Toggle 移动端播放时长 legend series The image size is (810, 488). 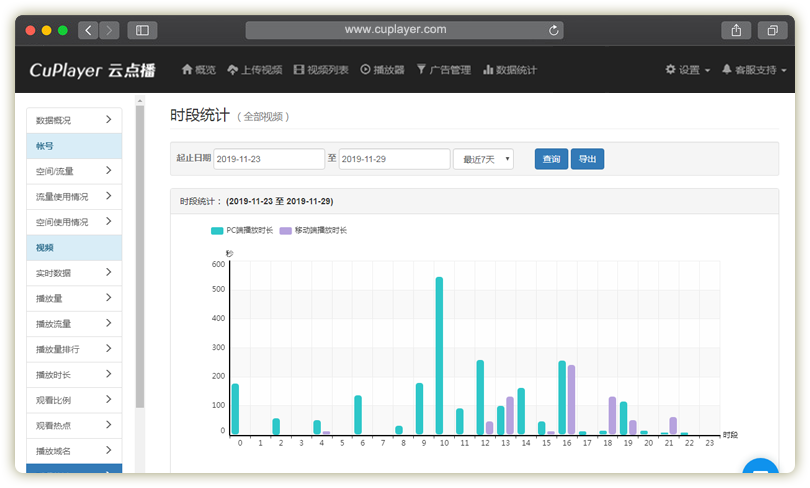click(x=313, y=230)
